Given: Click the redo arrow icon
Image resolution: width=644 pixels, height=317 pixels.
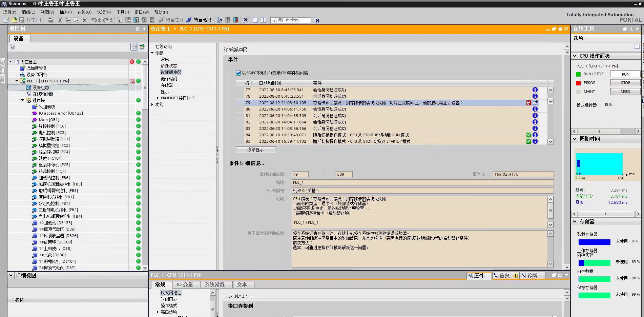Looking at the screenshot, I should pyautogui.click(x=106, y=20).
